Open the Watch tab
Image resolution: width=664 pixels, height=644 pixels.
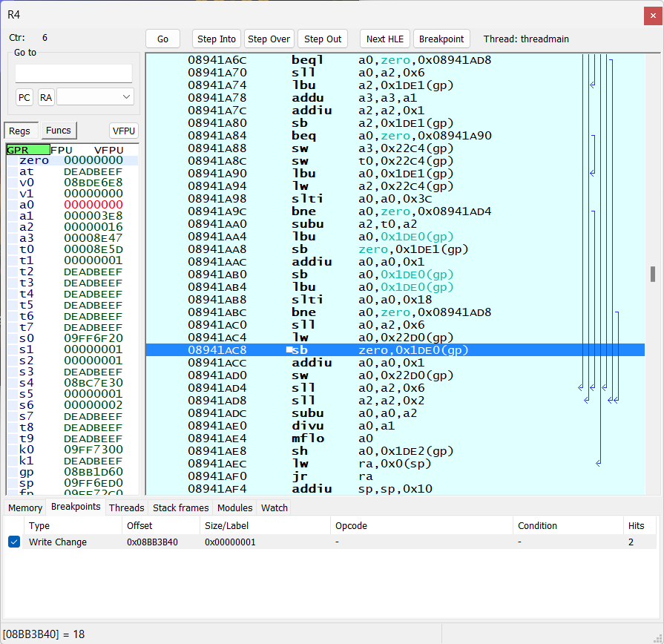(275, 507)
